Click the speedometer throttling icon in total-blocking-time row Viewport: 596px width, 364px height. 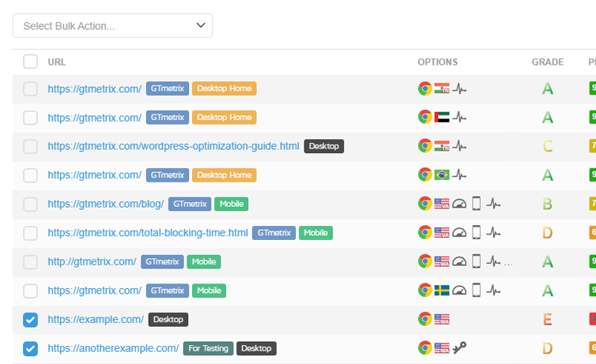[459, 233]
